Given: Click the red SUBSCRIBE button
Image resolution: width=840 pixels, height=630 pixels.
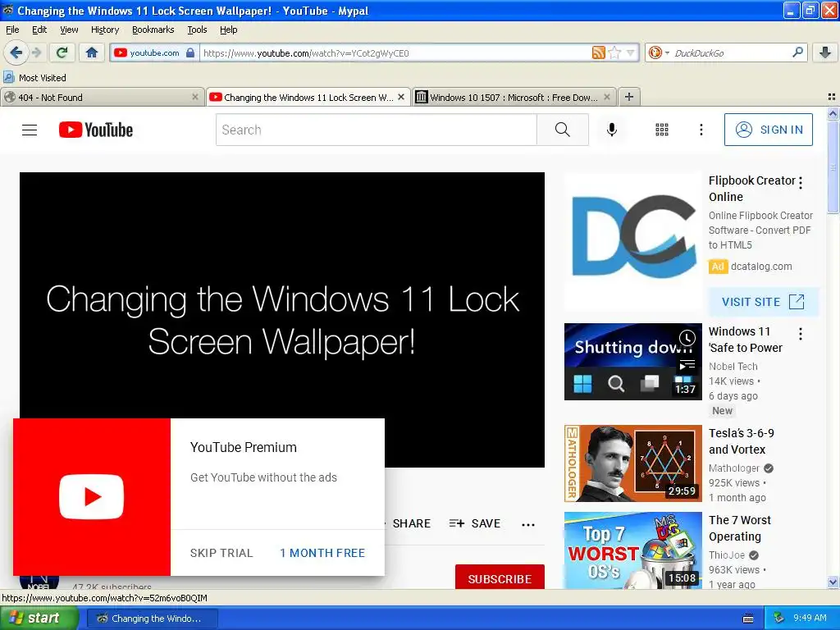Looking at the screenshot, I should pos(500,578).
